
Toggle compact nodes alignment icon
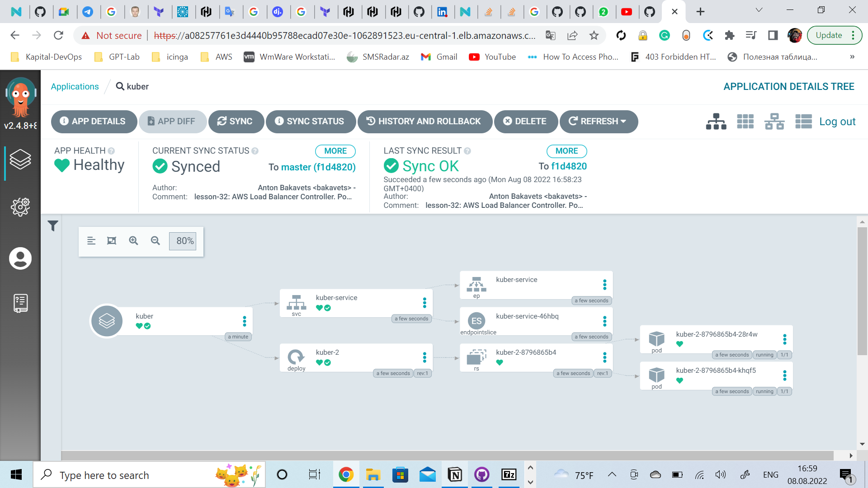(91, 241)
